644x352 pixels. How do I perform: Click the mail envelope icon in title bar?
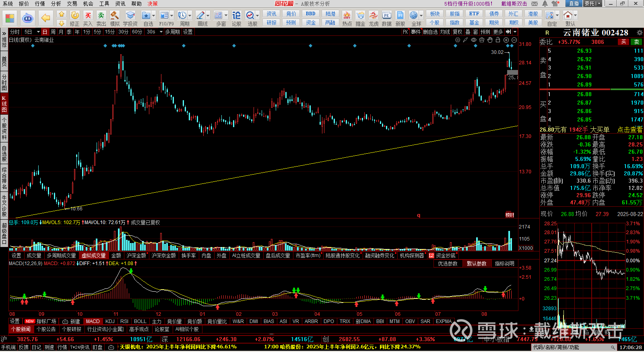[535, 4]
